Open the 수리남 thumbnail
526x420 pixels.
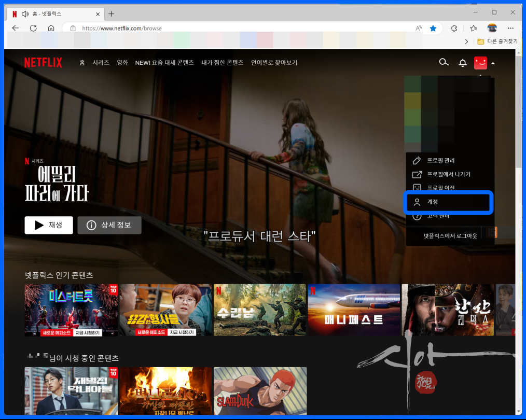click(x=260, y=310)
